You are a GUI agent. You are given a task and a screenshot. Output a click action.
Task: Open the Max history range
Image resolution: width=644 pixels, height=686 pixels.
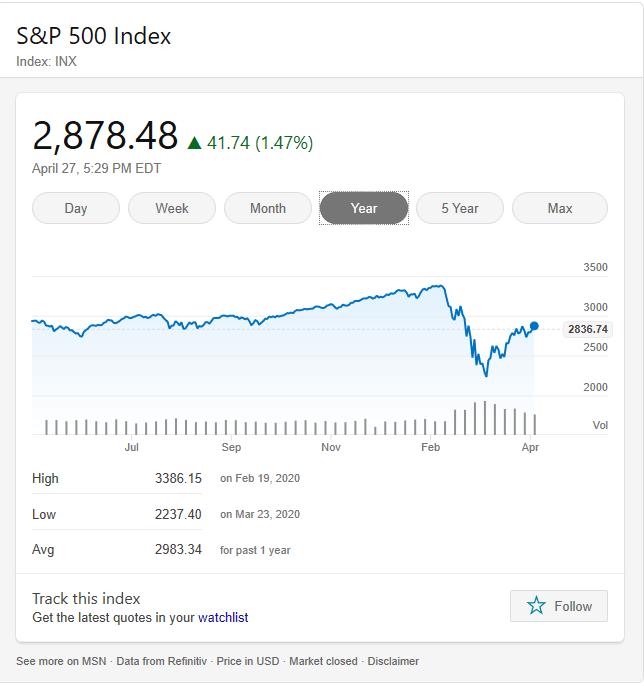[560, 208]
